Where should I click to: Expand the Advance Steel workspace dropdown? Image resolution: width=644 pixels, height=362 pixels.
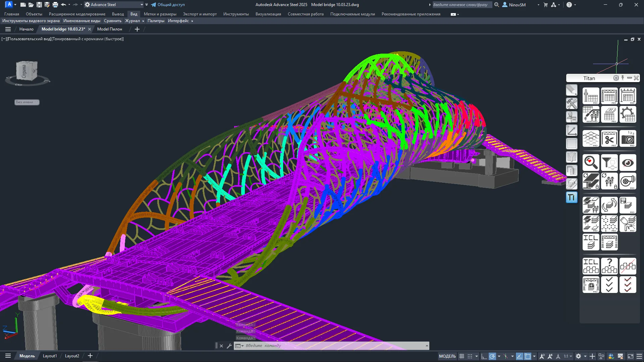(142, 5)
